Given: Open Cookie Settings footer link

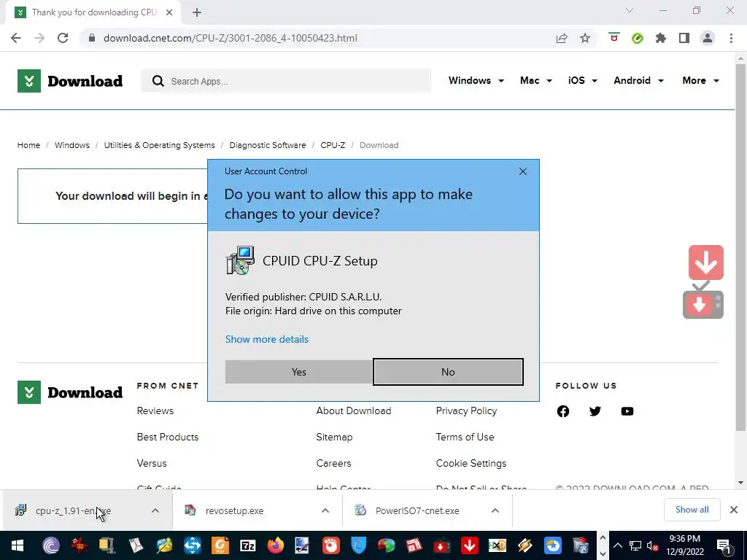Looking at the screenshot, I should (x=471, y=463).
